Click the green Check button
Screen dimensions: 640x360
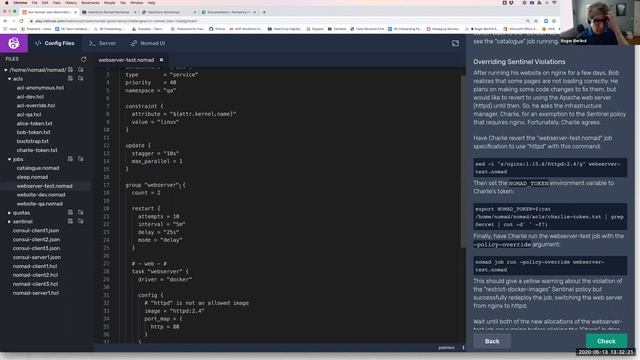tap(606, 341)
